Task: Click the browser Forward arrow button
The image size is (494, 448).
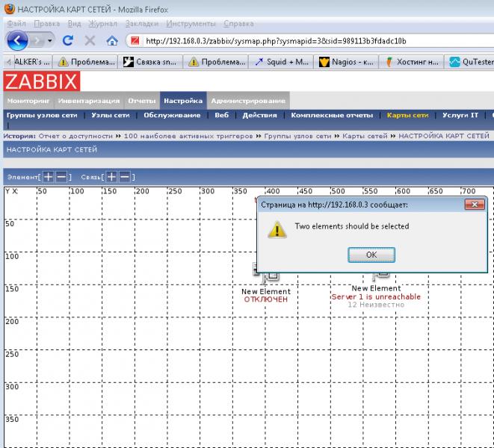Action: [37, 40]
